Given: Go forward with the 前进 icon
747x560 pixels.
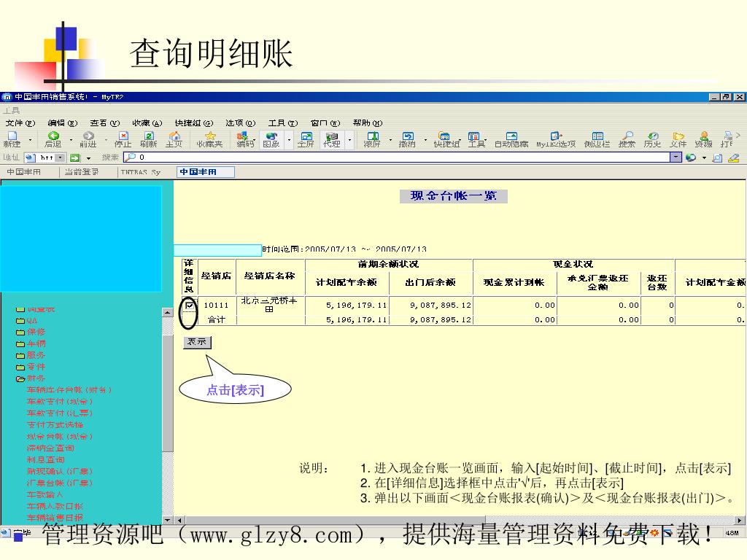Looking at the screenshot, I should coord(88,139).
